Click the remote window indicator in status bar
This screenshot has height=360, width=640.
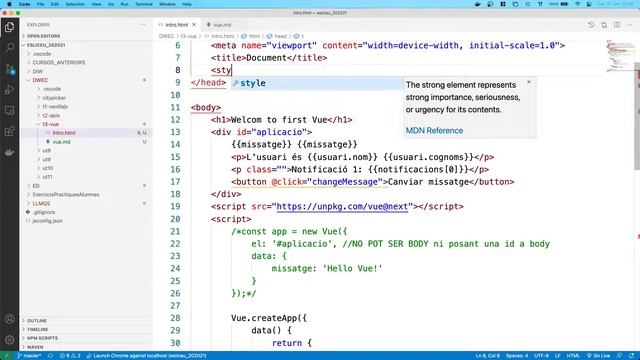[7, 356]
